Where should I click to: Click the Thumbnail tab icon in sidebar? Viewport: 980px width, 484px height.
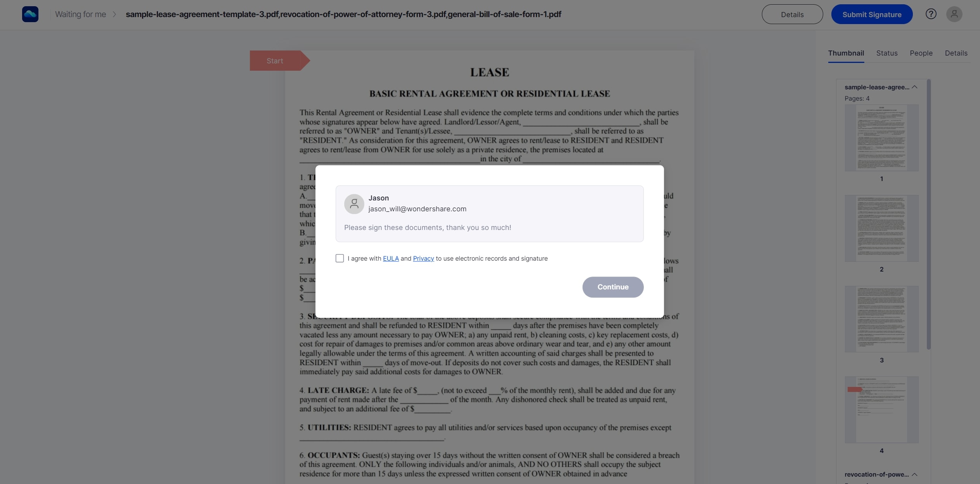click(x=846, y=53)
